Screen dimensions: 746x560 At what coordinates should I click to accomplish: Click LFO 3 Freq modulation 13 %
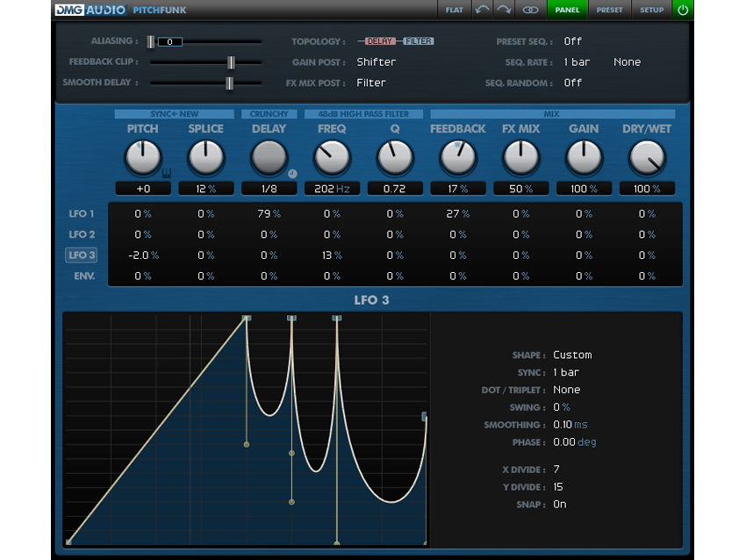(332, 255)
